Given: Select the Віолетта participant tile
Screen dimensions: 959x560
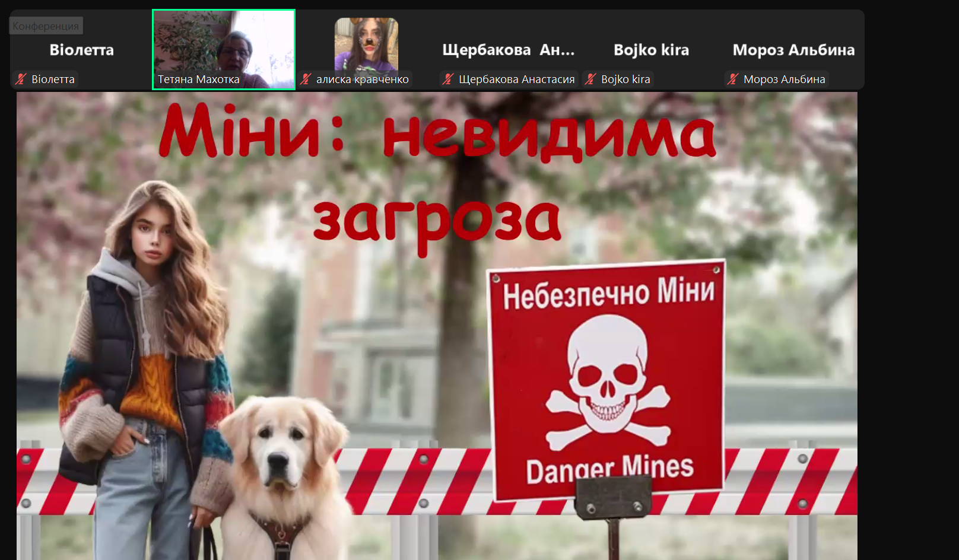Looking at the screenshot, I should click(81, 50).
